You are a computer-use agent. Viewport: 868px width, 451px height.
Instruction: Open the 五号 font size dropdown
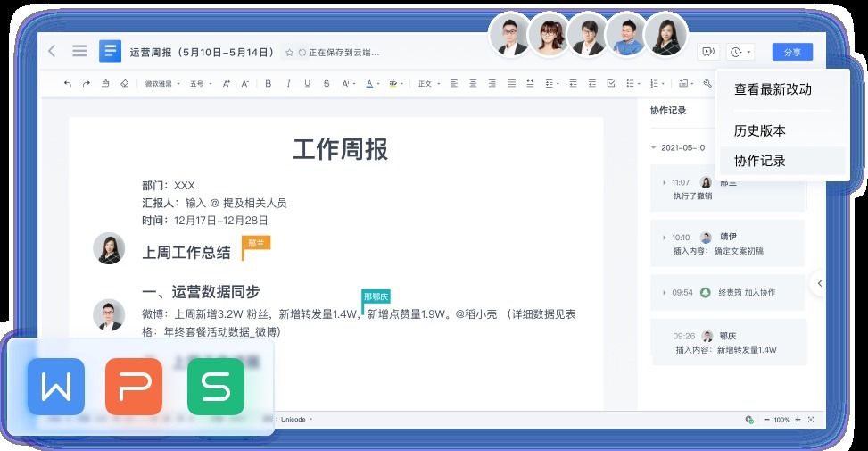point(200,84)
